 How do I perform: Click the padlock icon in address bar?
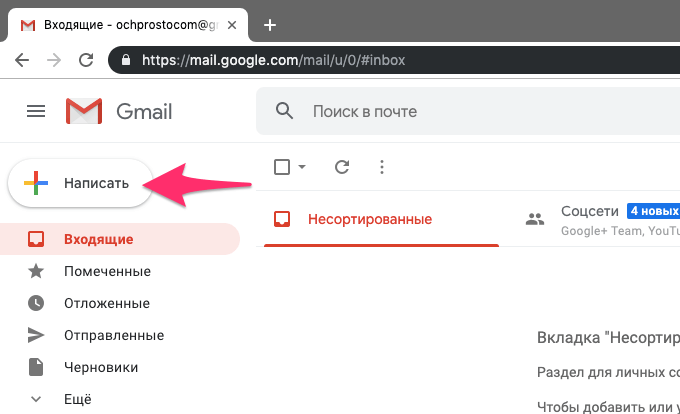coord(126,60)
